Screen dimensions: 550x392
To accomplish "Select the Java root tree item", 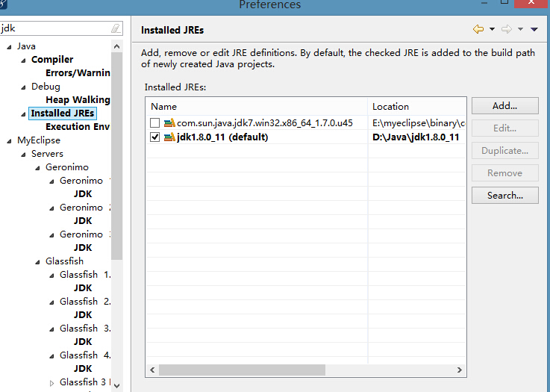I will click(x=26, y=46).
